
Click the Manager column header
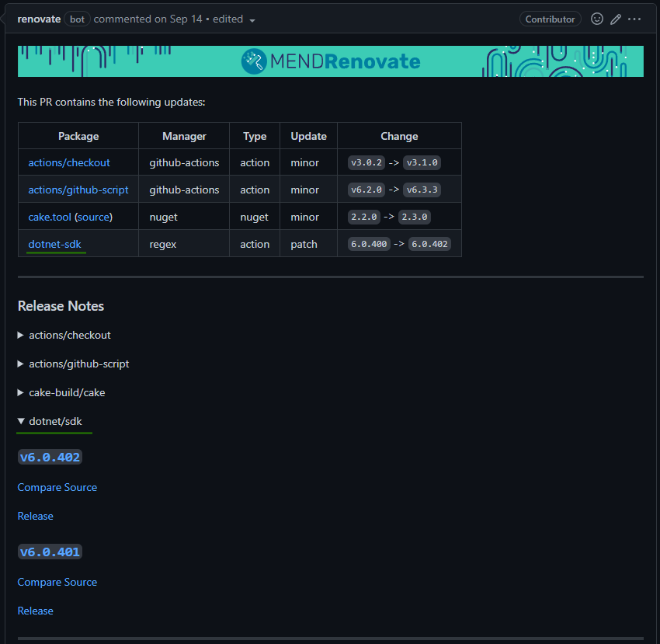click(x=184, y=136)
